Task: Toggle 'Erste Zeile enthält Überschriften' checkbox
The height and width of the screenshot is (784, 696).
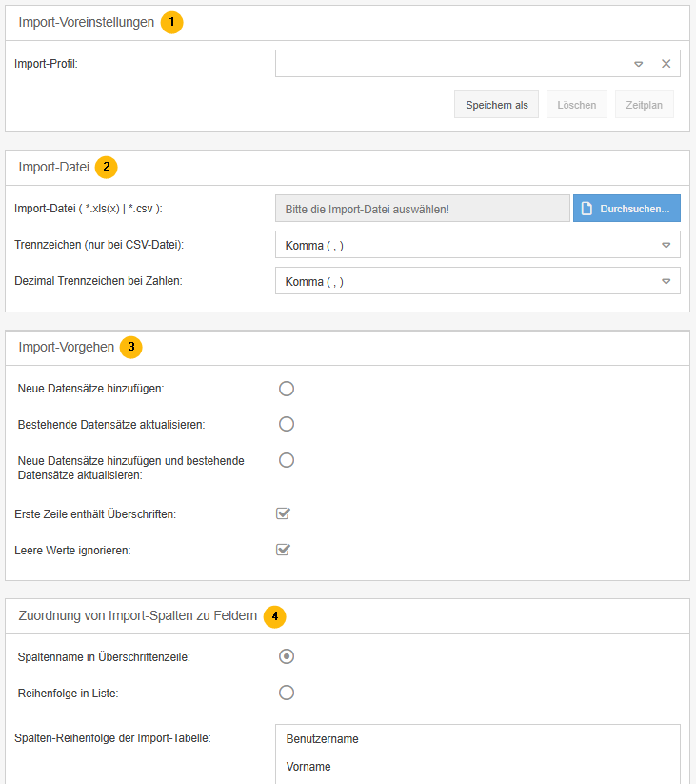Action: tap(283, 514)
